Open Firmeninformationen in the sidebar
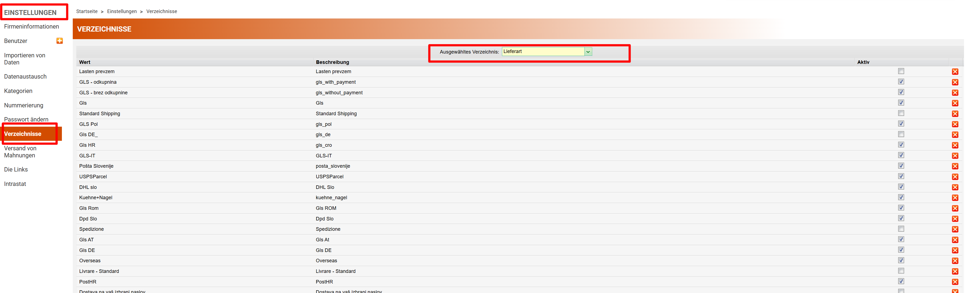 click(x=31, y=27)
